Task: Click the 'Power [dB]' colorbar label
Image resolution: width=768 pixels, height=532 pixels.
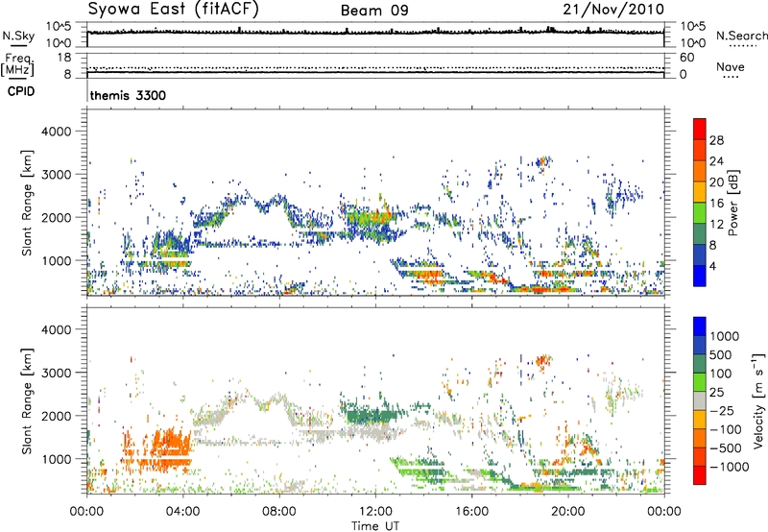Action: pos(732,203)
